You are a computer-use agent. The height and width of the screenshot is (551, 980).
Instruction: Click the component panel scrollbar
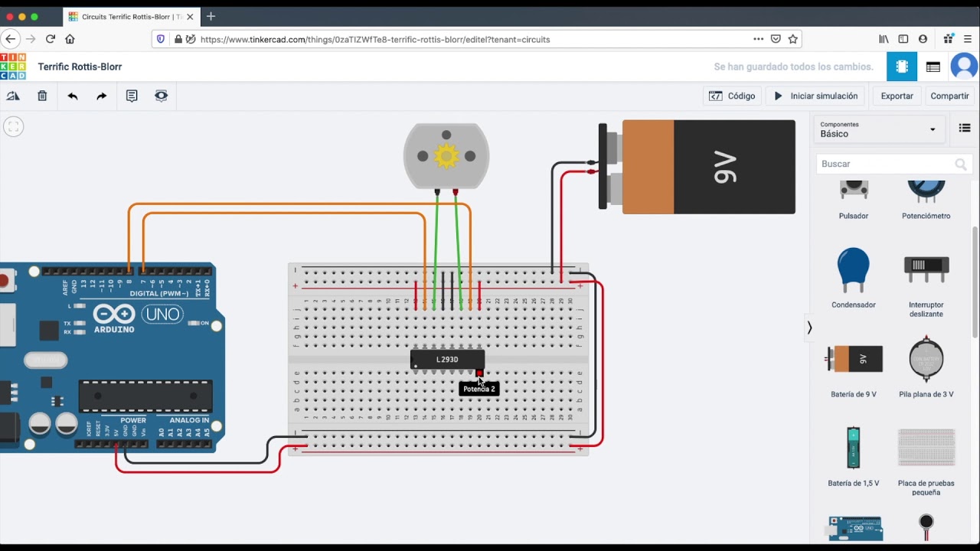pos(975,282)
